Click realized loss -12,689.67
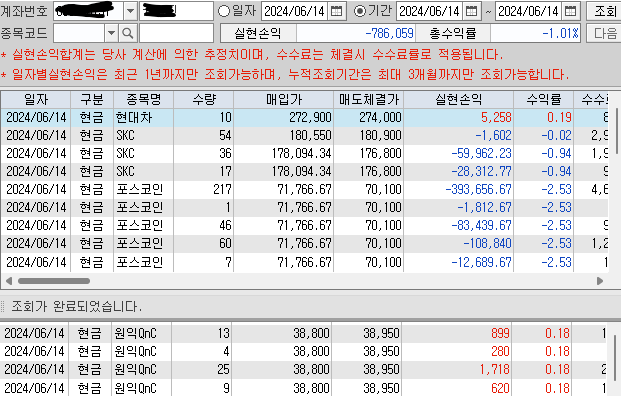This screenshot has height=396, width=621. tap(482, 262)
